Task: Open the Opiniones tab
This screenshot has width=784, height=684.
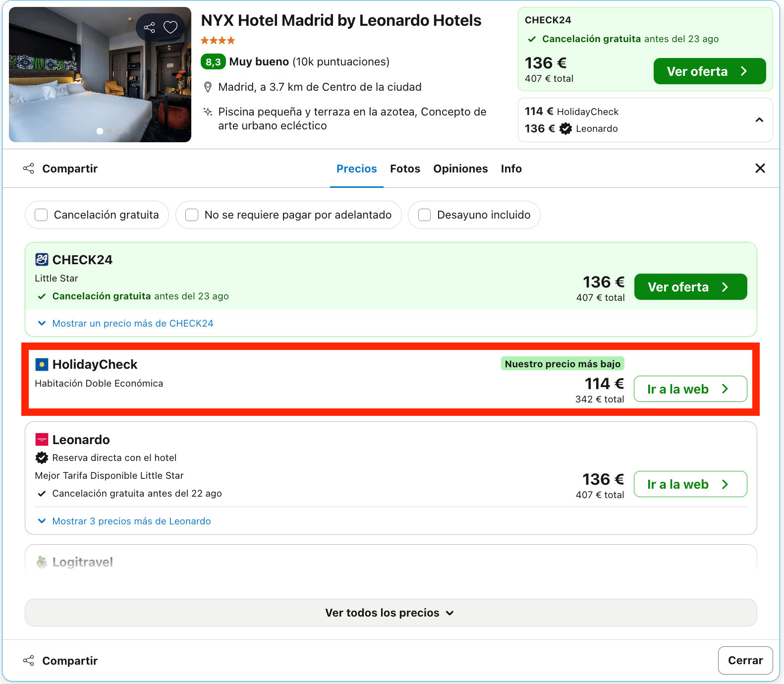Action: [x=460, y=169]
